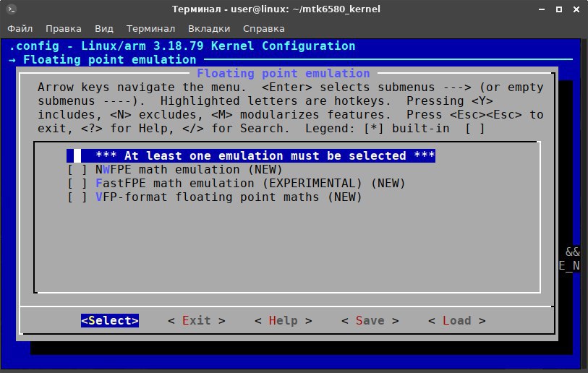Open the Правка menu
The image size is (588, 373).
64,29
